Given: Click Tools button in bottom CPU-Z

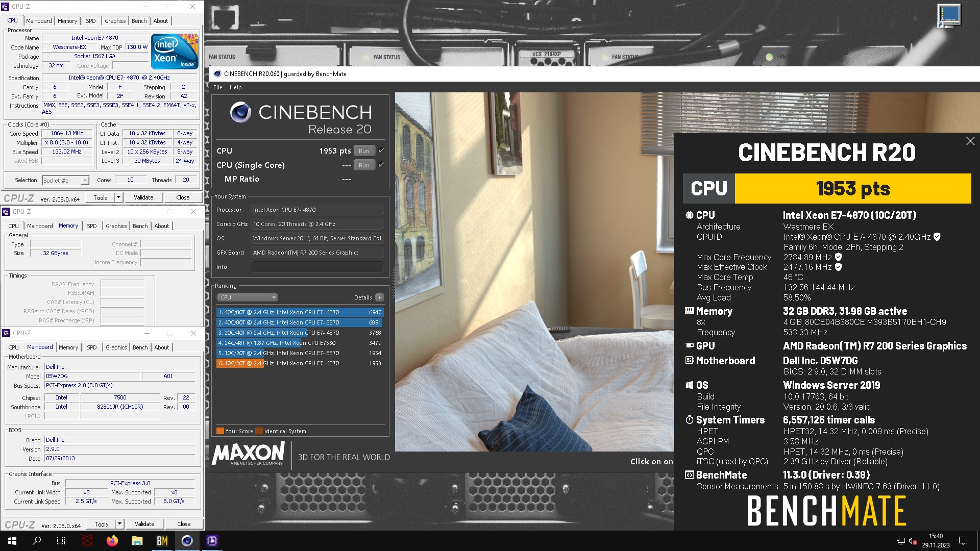Looking at the screenshot, I should 101,524.
